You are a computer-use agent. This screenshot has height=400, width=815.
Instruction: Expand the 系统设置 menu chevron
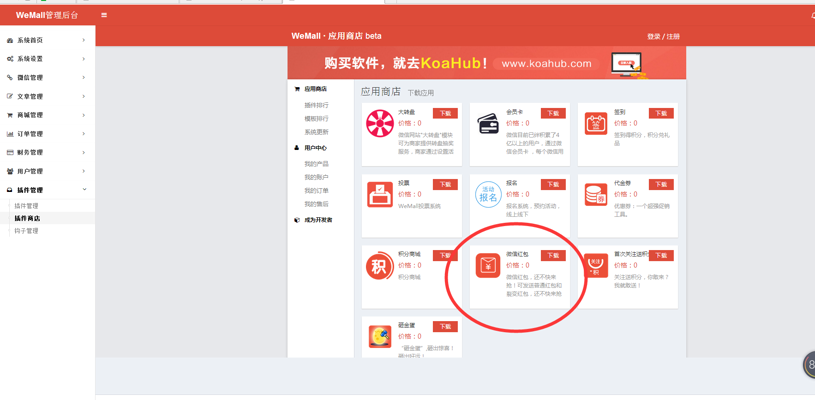(x=84, y=59)
